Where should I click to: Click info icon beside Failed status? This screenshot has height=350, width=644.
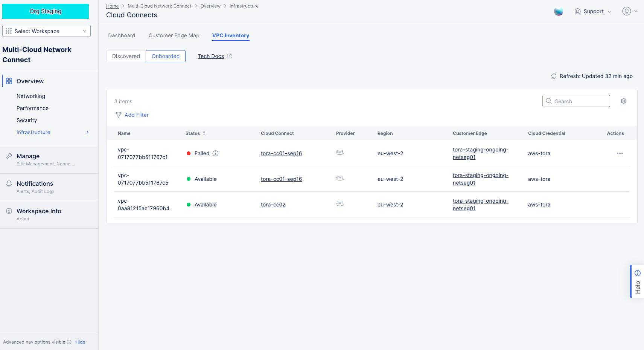215,153
